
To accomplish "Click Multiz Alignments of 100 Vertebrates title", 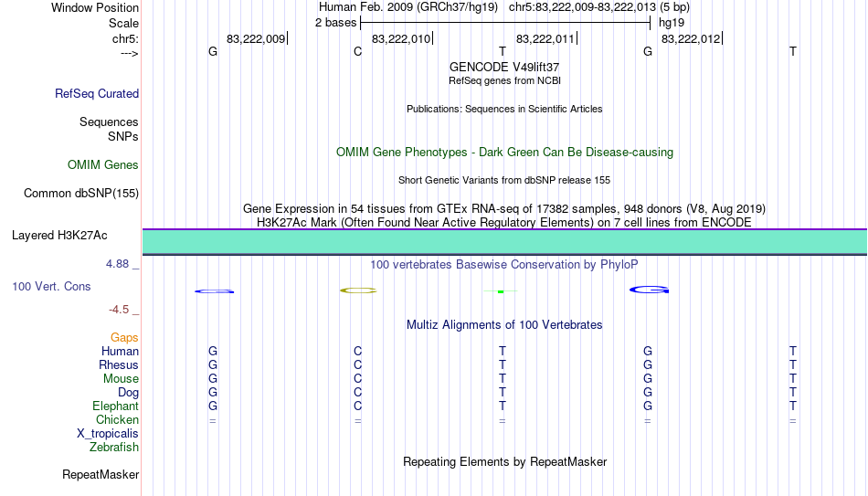I will click(504, 325).
